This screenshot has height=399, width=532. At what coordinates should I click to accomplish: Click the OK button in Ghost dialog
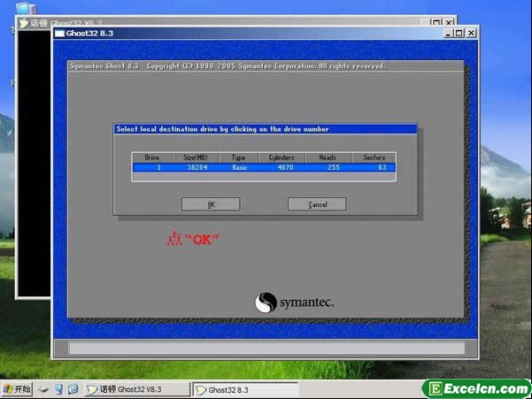211,204
